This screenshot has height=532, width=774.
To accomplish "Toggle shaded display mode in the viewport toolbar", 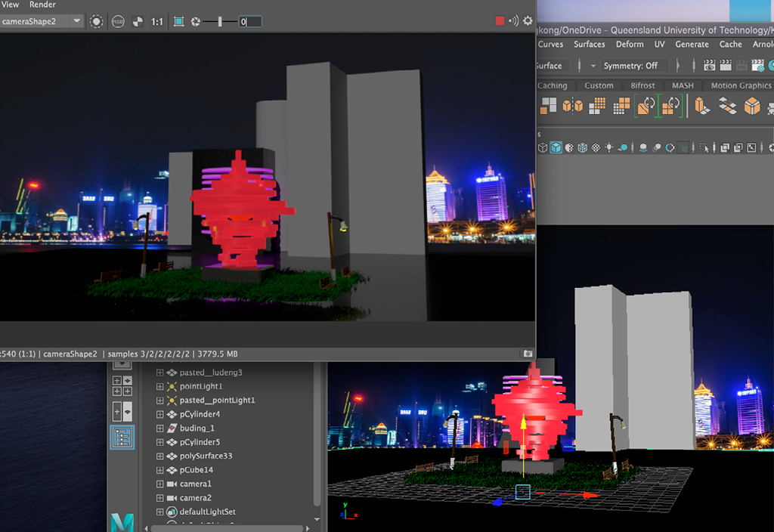I will pyautogui.click(x=556, y=148).
